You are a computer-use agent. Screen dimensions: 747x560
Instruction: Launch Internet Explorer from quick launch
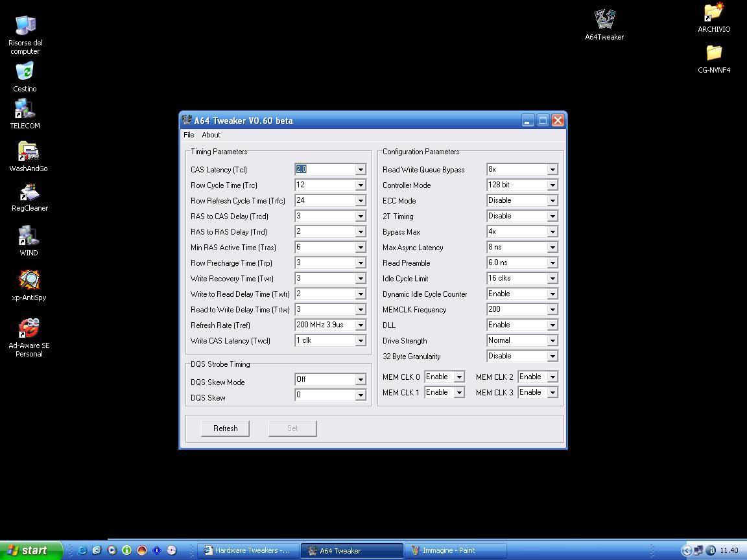click(82, 550)
